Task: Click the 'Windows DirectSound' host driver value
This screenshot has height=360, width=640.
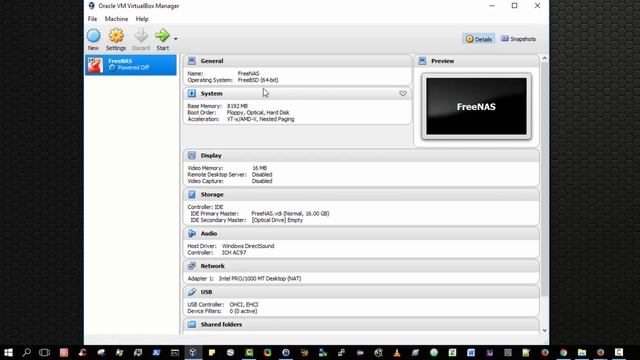Action: pos(248,246)
